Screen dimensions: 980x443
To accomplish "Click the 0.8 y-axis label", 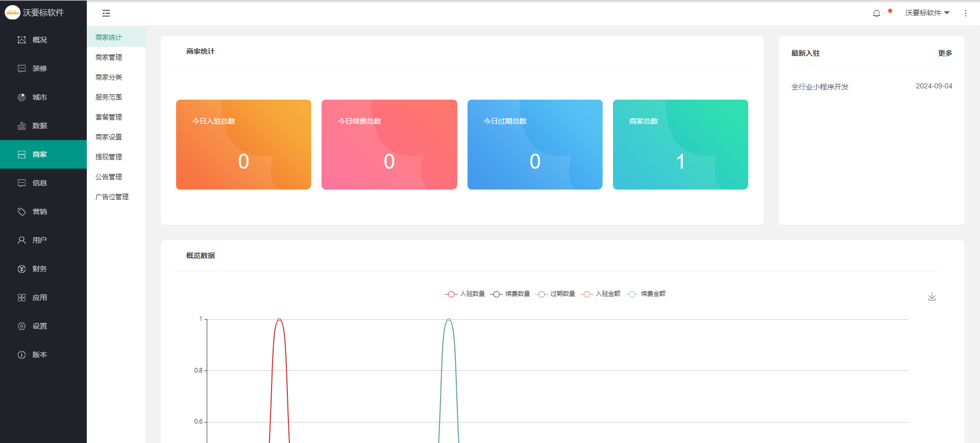I will (x=198, y=370).
